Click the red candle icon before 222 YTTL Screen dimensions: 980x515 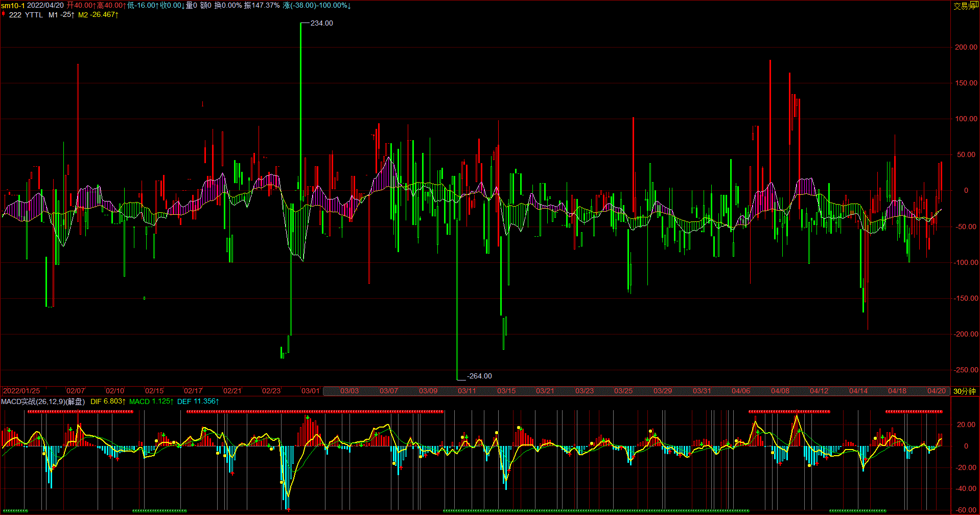pyautogui.click(x=4, y=14)
